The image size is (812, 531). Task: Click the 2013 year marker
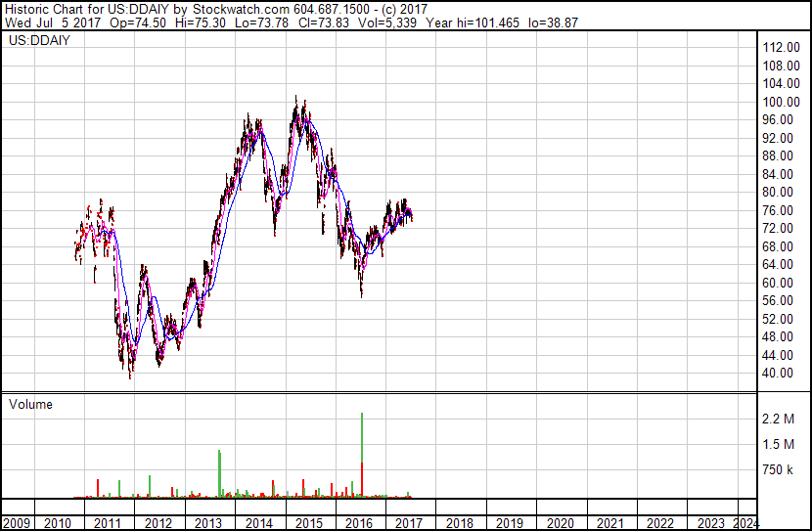tap(208, 523)
